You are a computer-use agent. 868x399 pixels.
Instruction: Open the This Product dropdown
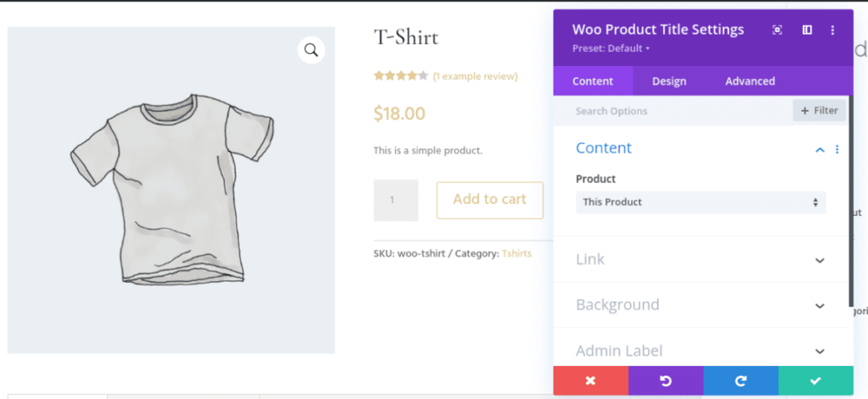tap(700, 202)
